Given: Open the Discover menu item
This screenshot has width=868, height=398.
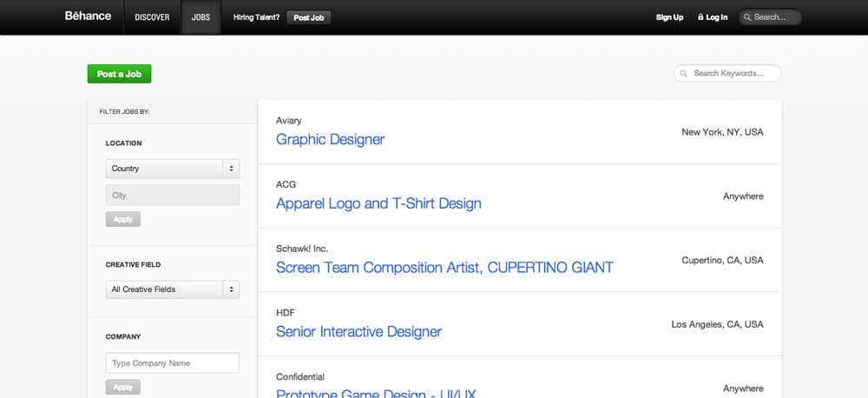Looking at the screenshot, I should click(x=152, y=17).
